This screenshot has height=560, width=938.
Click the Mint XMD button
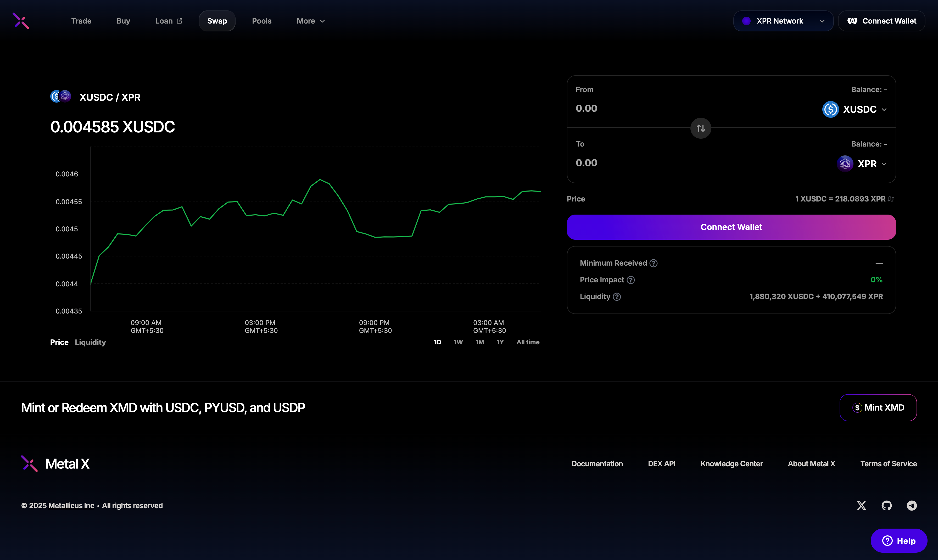(x=878, y=407)
